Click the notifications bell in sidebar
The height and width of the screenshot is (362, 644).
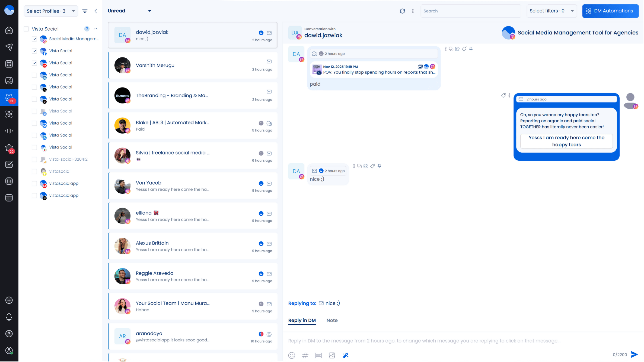tap(9, 317)
